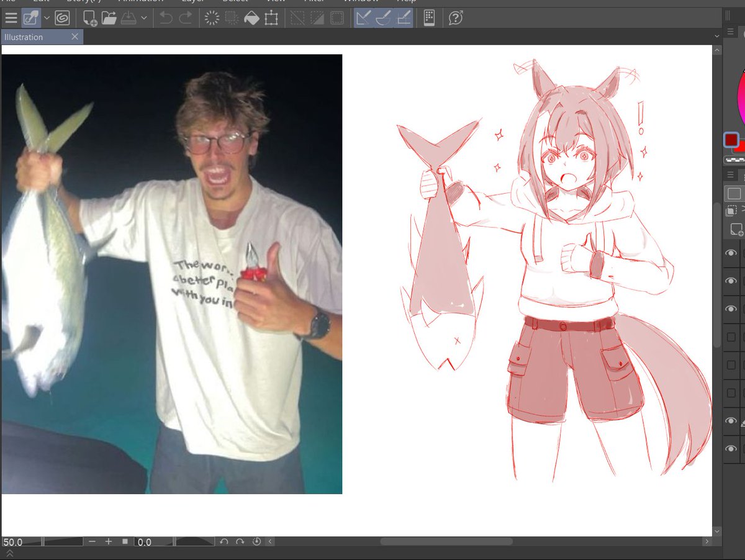The width and height of the screenshot is (745, 560).
Task: Zoom out with the minus button
Action: click(x=93, y=542)
